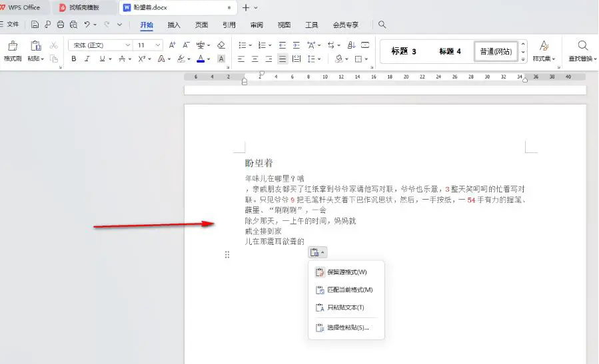Choose 匹配当前格式(M) paste option
The height and width of the screenshot is (364, 599).
tap(346, 290)
